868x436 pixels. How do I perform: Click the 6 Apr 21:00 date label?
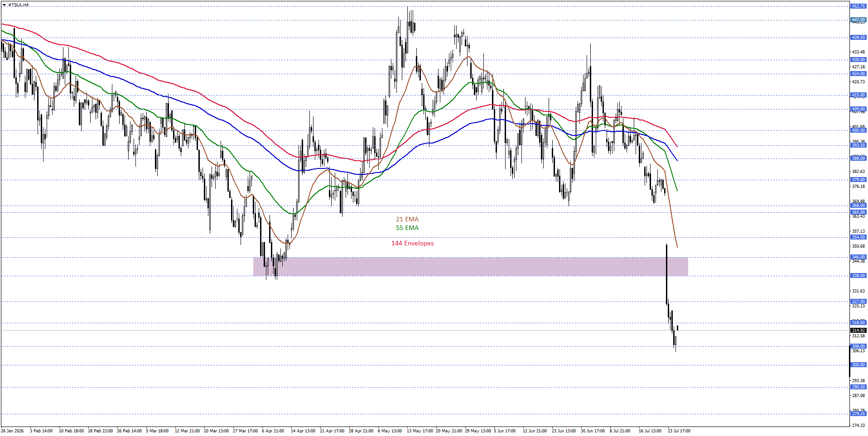click(273, 431)
